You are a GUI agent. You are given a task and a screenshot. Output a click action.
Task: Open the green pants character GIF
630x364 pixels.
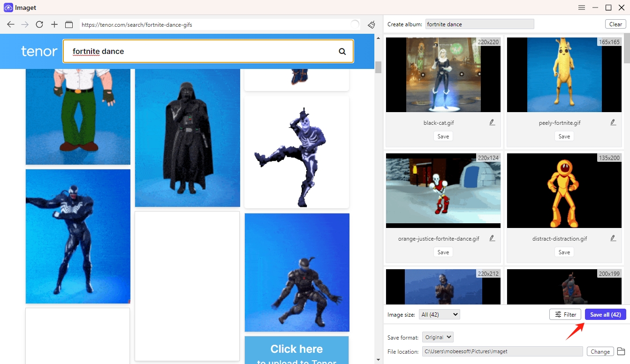click(x=78, y=117)
